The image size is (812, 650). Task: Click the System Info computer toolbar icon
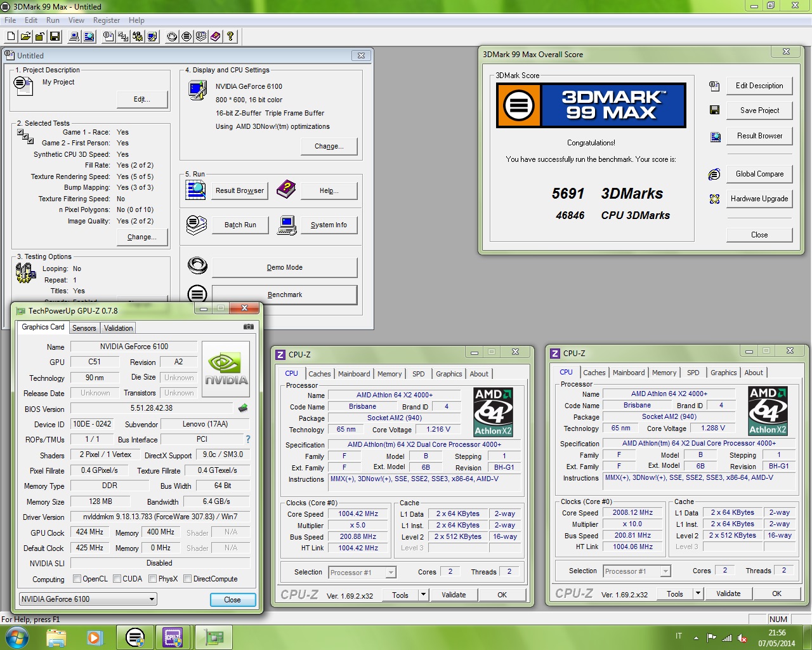[x=74, y=37]
